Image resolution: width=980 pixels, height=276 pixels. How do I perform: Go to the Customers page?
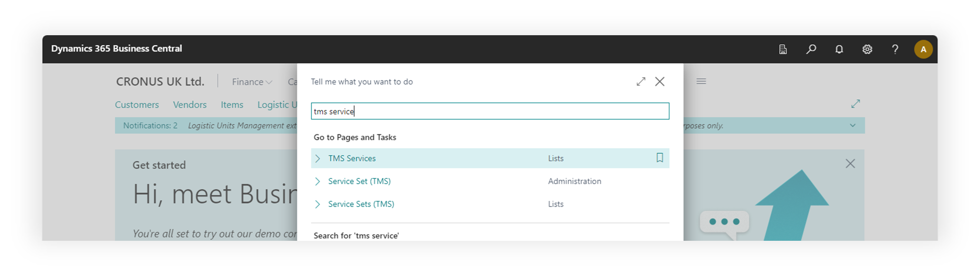tap(137, 105)
